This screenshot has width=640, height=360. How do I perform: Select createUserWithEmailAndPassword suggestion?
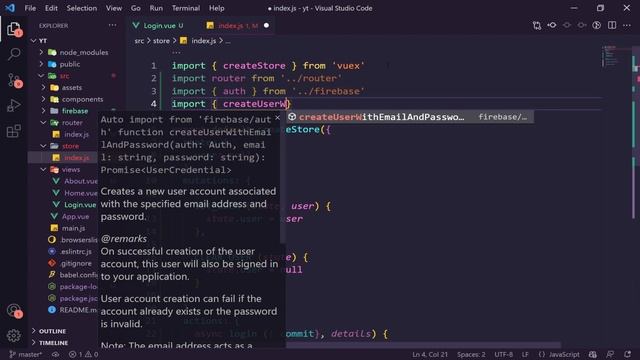click(409, 117)
